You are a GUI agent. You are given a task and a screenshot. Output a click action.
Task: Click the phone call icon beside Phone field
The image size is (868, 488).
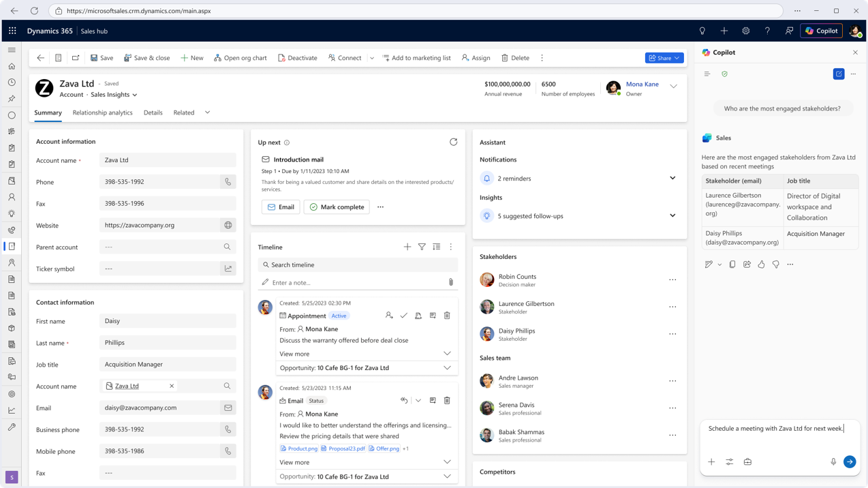[228, 182]
